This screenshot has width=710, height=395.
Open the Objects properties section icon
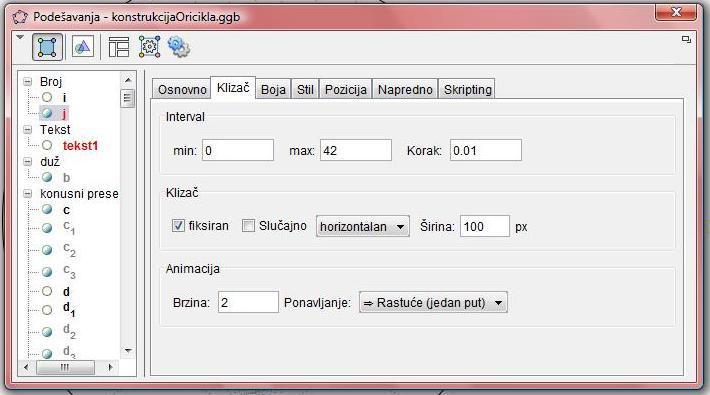tap(47, 47)
